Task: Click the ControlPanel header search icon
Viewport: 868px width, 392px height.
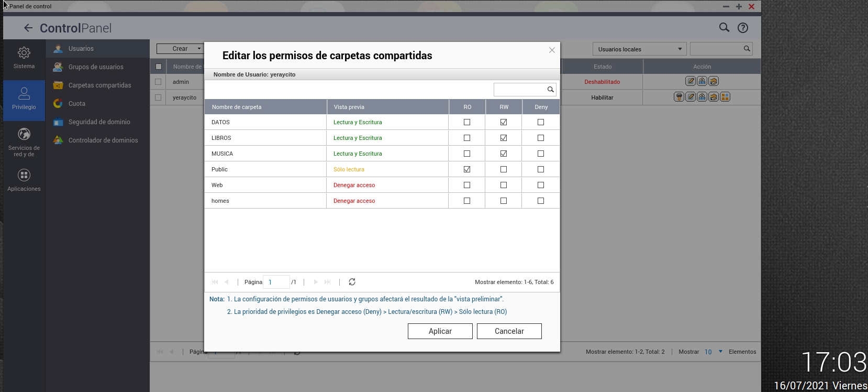Action: tap(724, 28)
